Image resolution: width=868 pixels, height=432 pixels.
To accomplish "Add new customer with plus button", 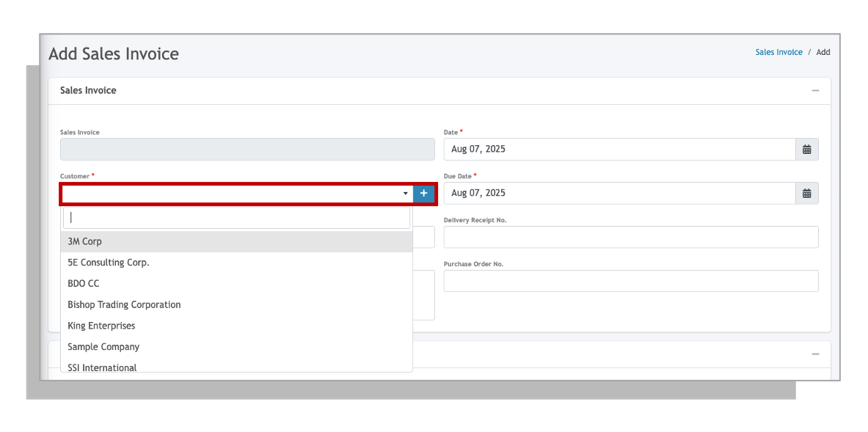I will click(423, 193).
